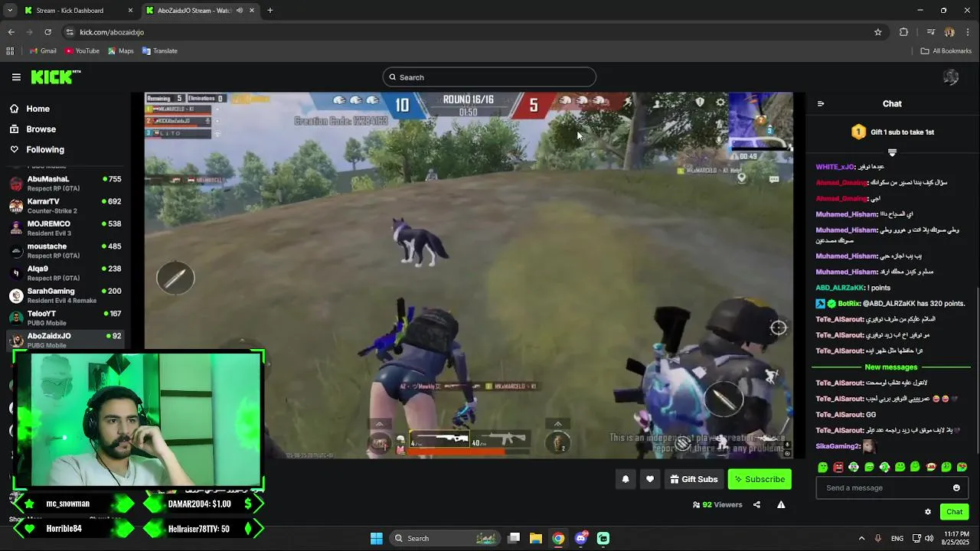Viewport: 980px width, 551px height.
Task: Click the KICK logo
Action: [x=55, y=77]
